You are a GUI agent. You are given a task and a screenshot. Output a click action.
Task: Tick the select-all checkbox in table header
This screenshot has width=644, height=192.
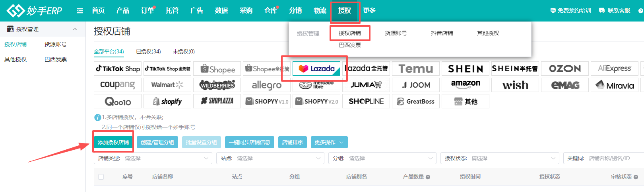(x=101, y=177)
